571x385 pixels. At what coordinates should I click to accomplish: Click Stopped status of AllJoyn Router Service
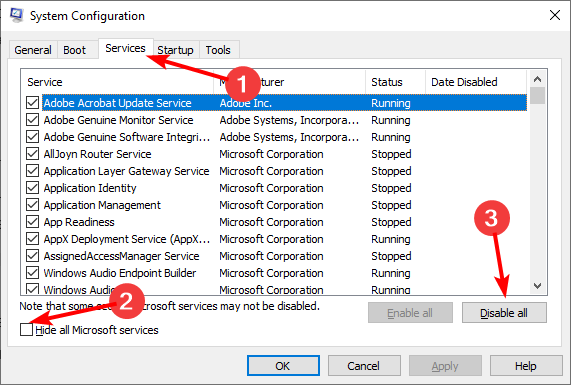point(391,154)
